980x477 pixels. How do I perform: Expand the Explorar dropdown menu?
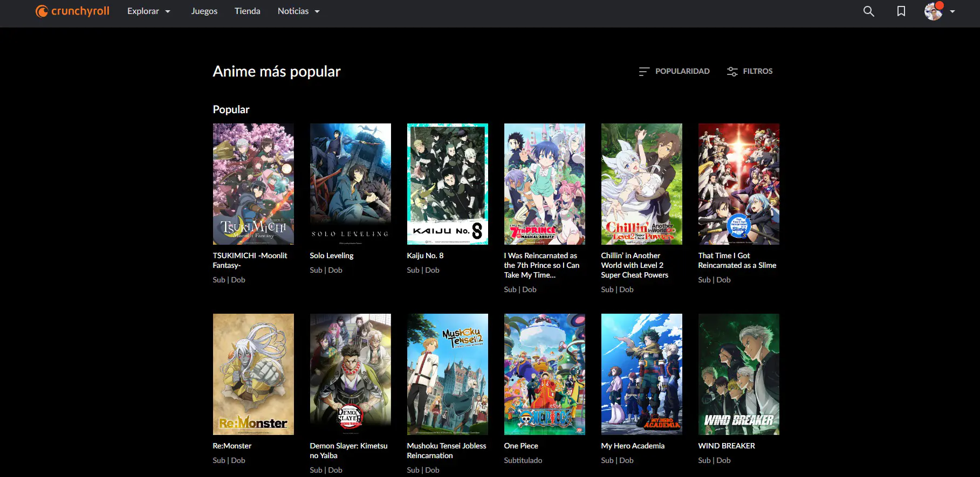pyautogui.click(x=149, y=11)
